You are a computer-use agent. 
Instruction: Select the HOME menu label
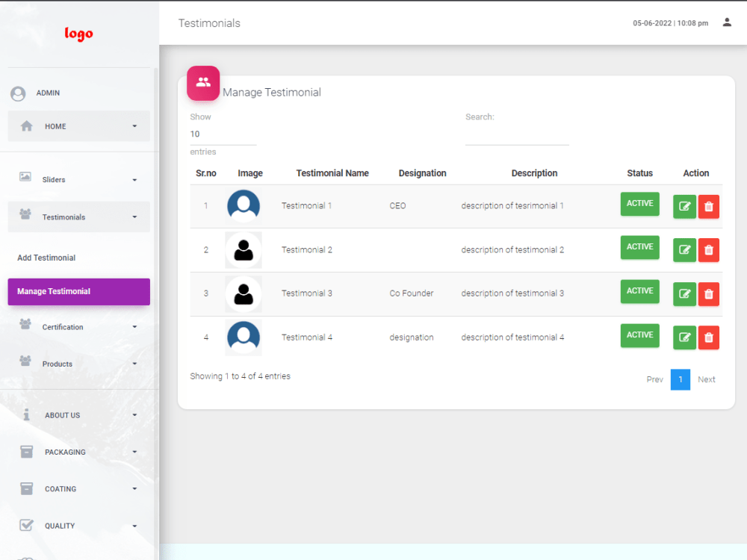[55, 126]
